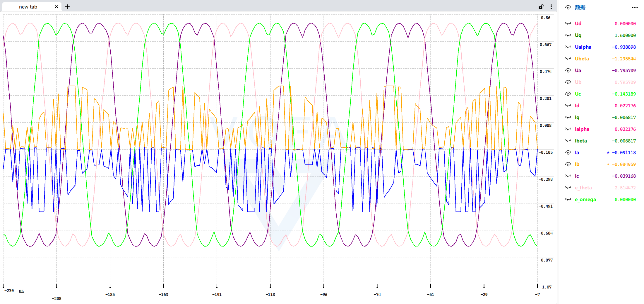Close the 'new tab' tab
The width and height of the screenshot is (644, 304).
click(x=56, y=7)
